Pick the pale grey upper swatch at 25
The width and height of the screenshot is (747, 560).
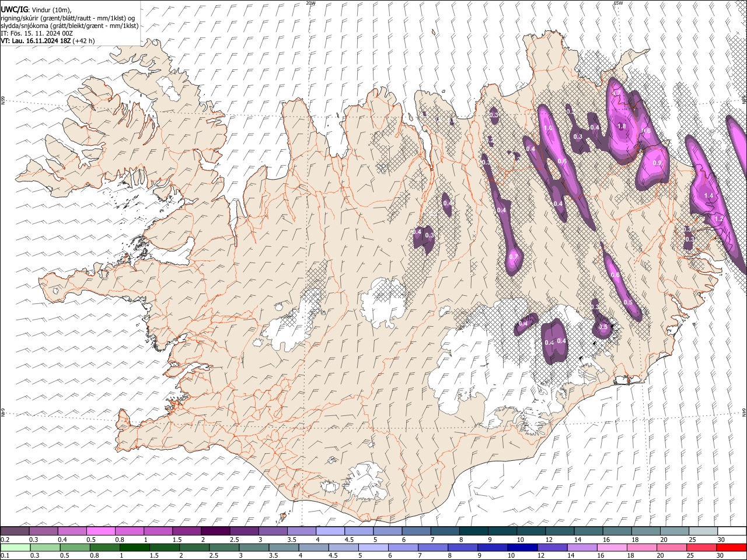click(x=703, y=531)
